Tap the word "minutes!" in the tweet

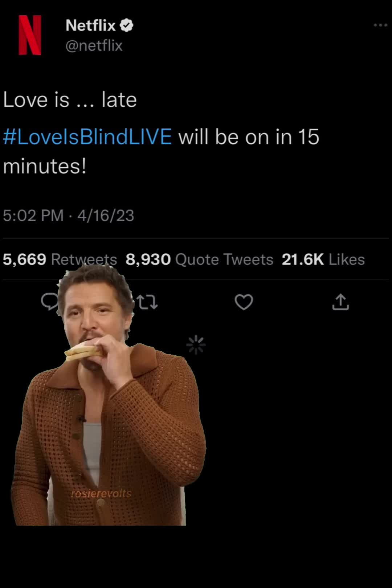click(x=45, y=166)
